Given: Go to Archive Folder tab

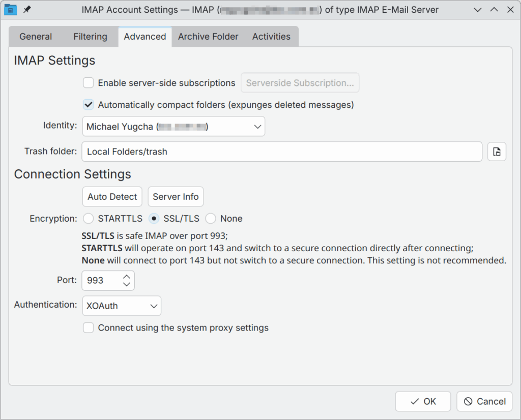Looking at the screenshot, I should [208, 37].
